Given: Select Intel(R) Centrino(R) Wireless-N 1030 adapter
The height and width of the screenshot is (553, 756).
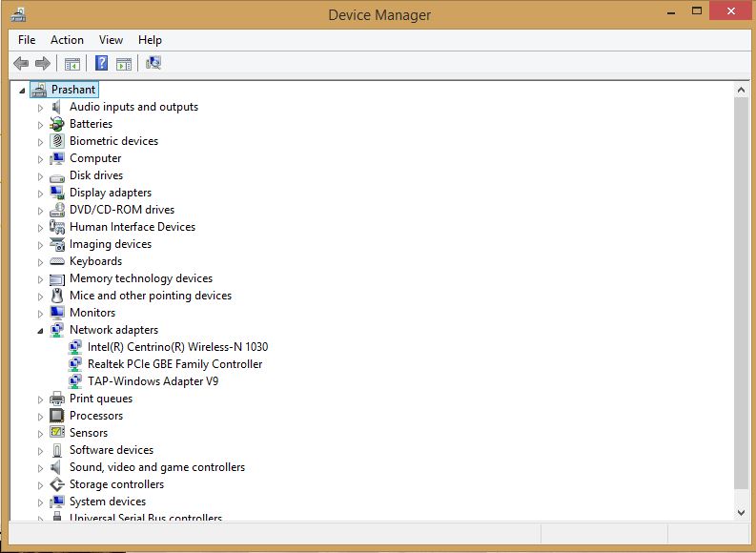Looking at the screenshot, I should [177, 347].
